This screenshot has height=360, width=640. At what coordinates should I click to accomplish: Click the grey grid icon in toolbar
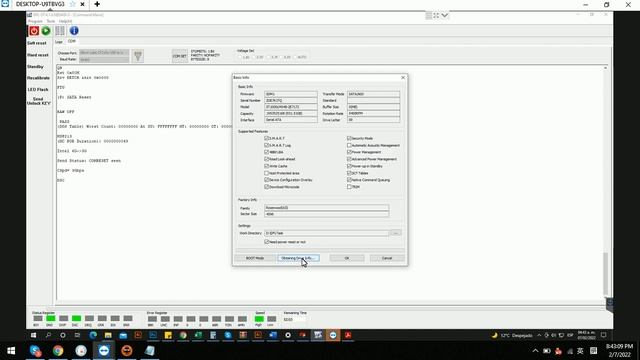click(60, 31)
